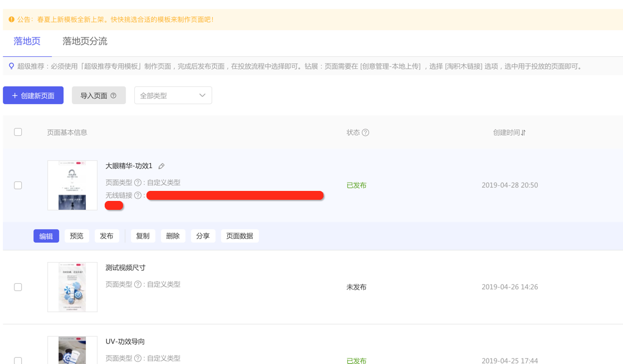Check the 测试视频尺寸 row checkbox
Viewport: 623px width, 364px height.
[18, 287]
